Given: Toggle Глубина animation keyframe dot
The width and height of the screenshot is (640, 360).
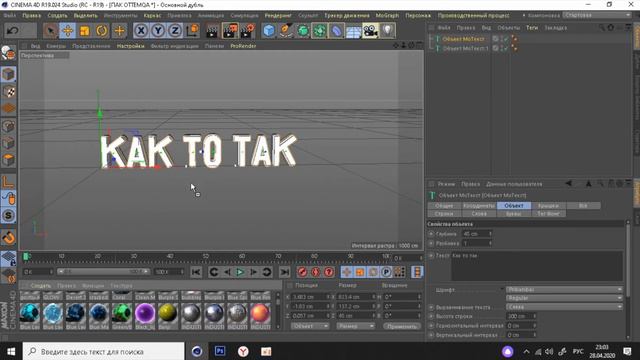Looking at the screenshot, I should 431,234.
